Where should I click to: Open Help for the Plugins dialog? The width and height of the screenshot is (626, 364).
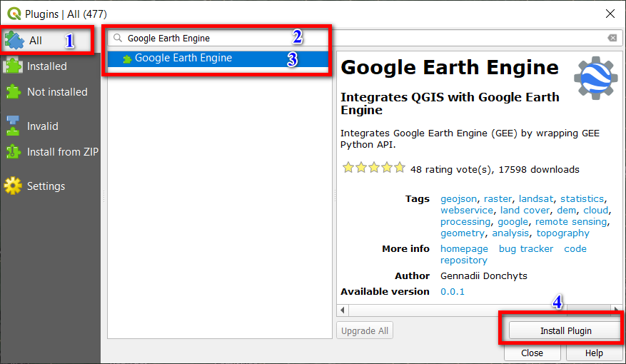click(x=594, y=353)
